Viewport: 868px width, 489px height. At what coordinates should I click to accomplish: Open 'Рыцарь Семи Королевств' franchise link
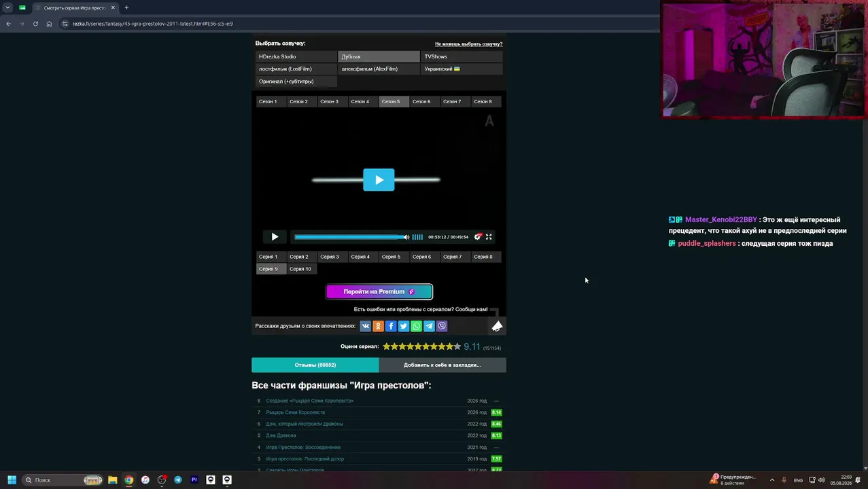tap(295, 412)
